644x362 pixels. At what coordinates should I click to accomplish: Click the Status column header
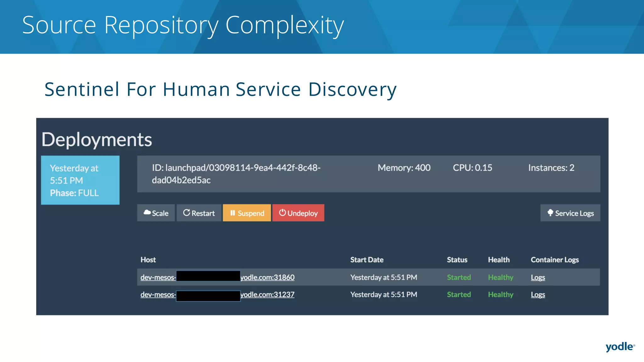pos(457,260)
